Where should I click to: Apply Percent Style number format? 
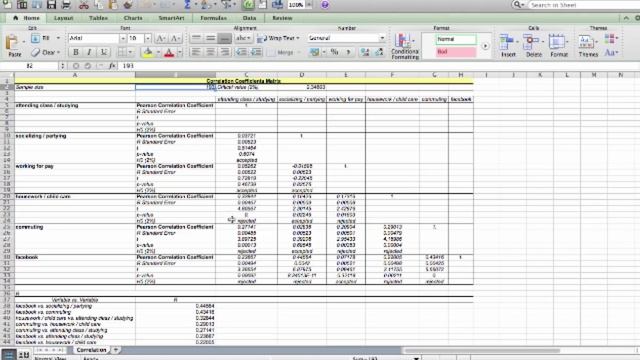click(334, 52)
